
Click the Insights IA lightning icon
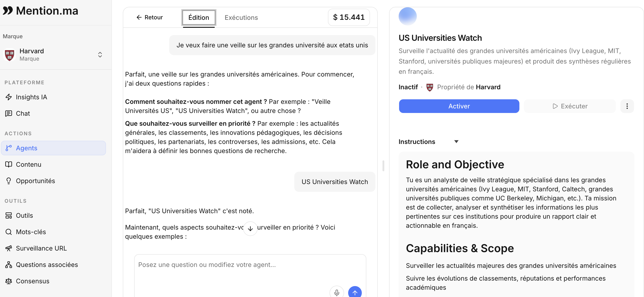[8, 97]
